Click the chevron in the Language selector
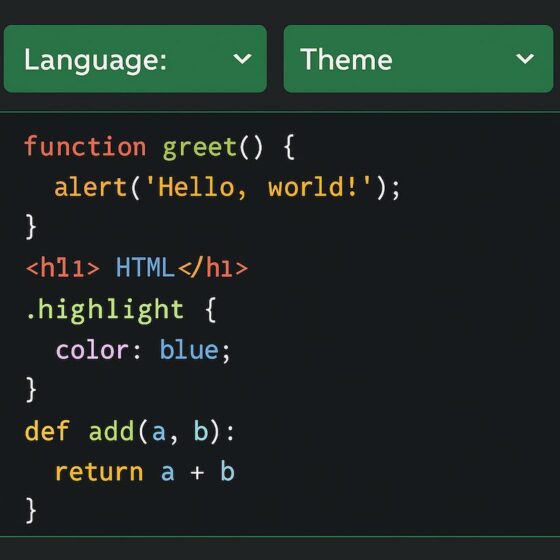The width and height of the screenshot is (560, 560). tap(242, 59)
